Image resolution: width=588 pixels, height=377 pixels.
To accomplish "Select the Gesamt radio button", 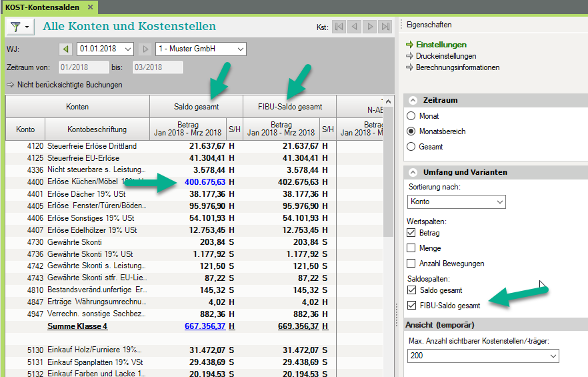I will pyautogui.click(x=411, y=147).
